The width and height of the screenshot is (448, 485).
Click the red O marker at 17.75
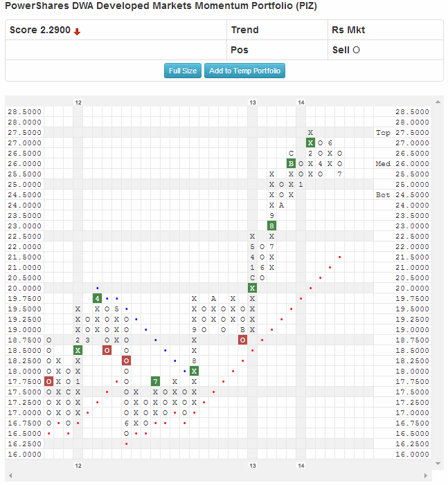pyautogui.click(x=48, y=381)
